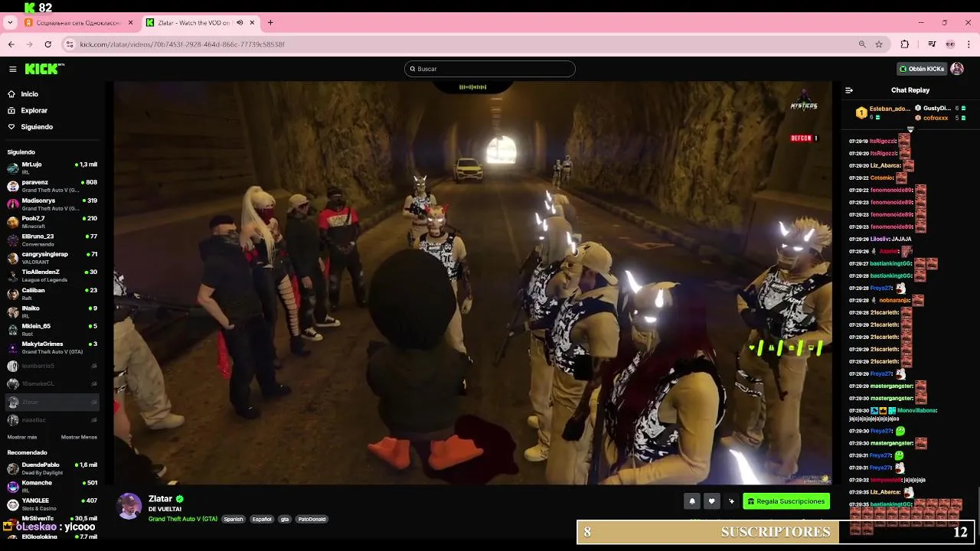Go to Inicio in the sidebar
The image size is (980, 551).
coord(29,94)
